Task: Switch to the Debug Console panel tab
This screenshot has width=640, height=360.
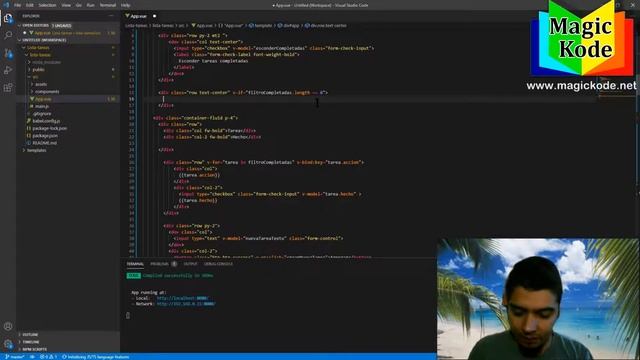Action: click(x=218, y=264)
